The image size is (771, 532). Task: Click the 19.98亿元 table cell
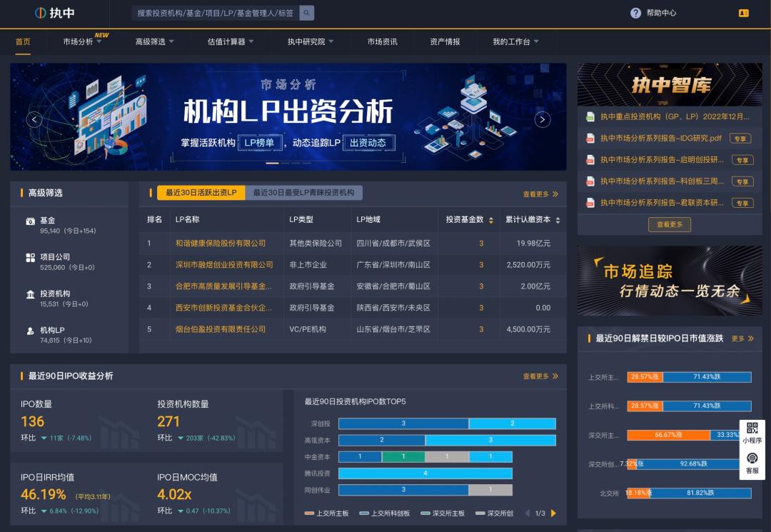tap(533, 244)
